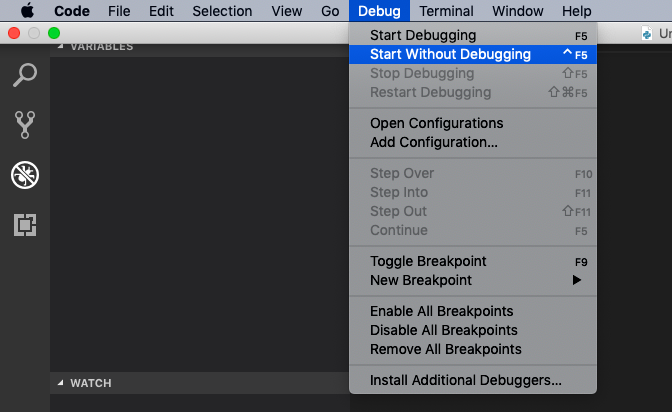The height and width of the screenshot is (412, 672).
Task: Choose Enable All Breakpoints
Action: [x=473, y=311]
